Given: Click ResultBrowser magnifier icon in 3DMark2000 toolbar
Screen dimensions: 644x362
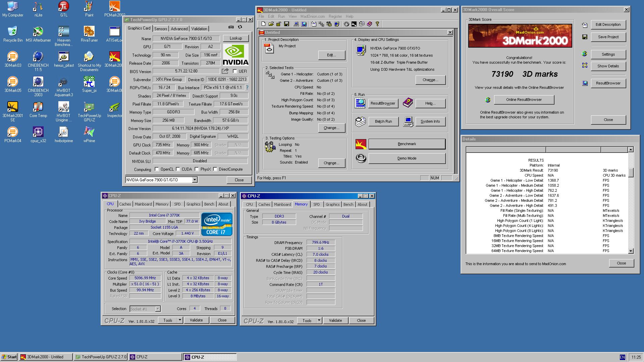Looking at the screenshot, I should coord(304,24).
